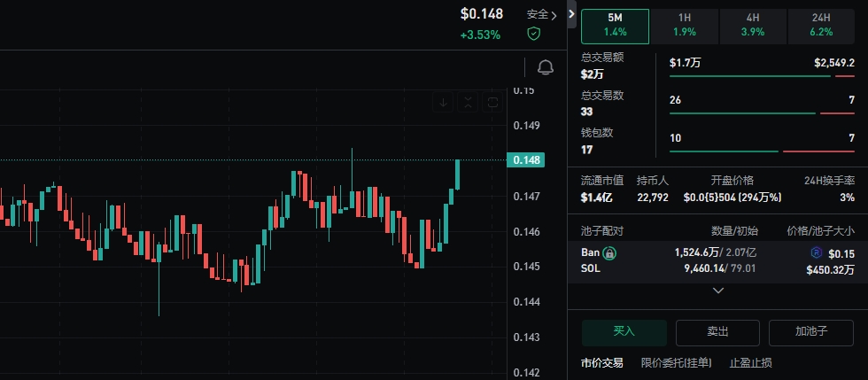
Task: Expand pool pairs list chevron
Action: [x=718, y=291]
